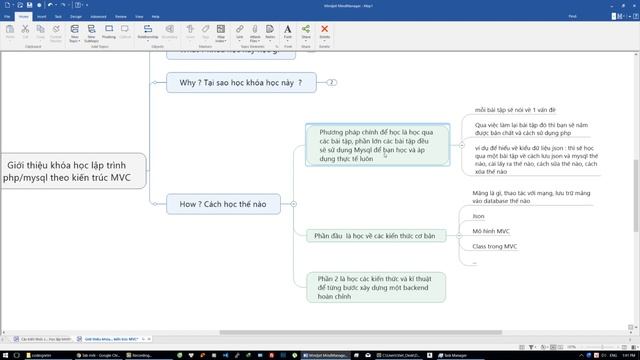Image resolution: width=640 pixels, height=360 pixels.
Task: Select topic 'Phần đầu là học về các kiến thức cơ bản'
Action: click(x=376, y=236)
